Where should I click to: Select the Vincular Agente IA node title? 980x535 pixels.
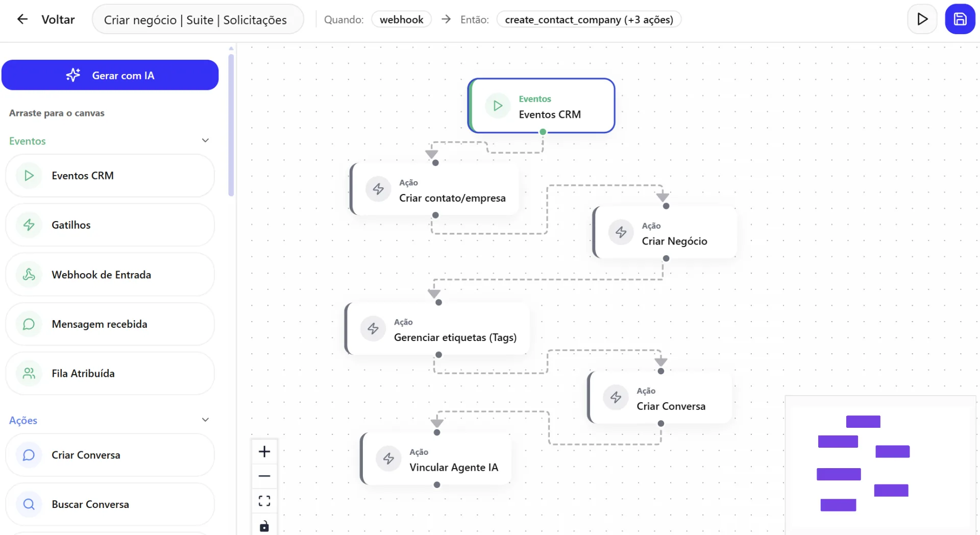coord(454,467)
